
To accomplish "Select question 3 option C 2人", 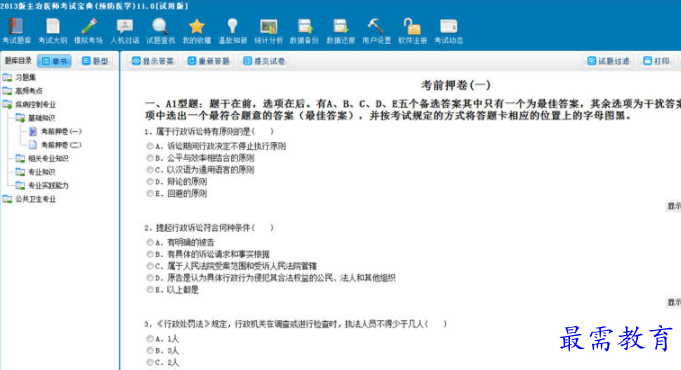I will coord(150,362).
